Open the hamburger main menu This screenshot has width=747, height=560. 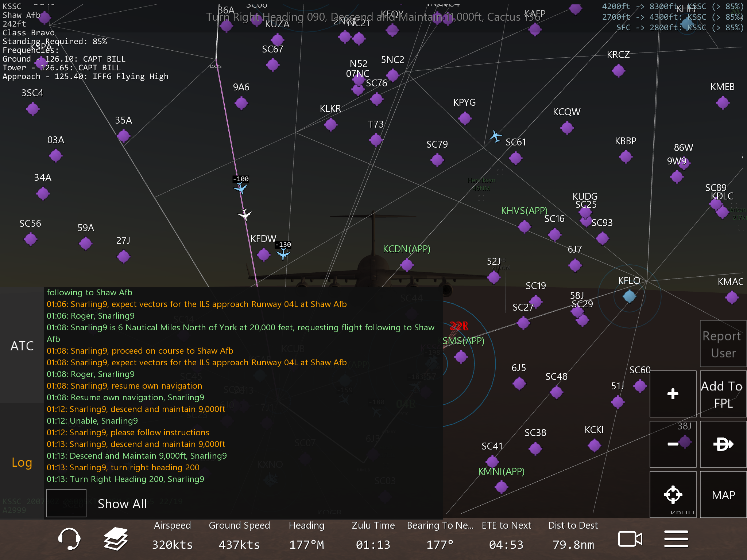click(x=676, y=539)
